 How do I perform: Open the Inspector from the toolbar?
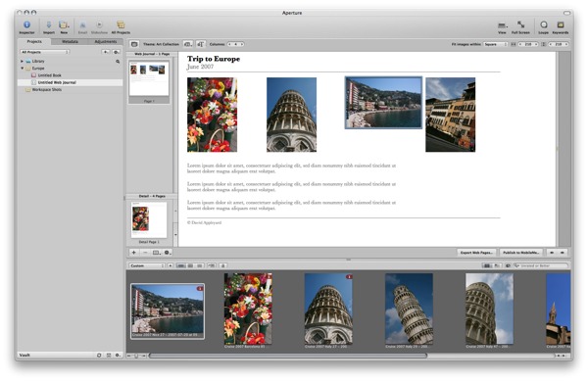point(26,27)
